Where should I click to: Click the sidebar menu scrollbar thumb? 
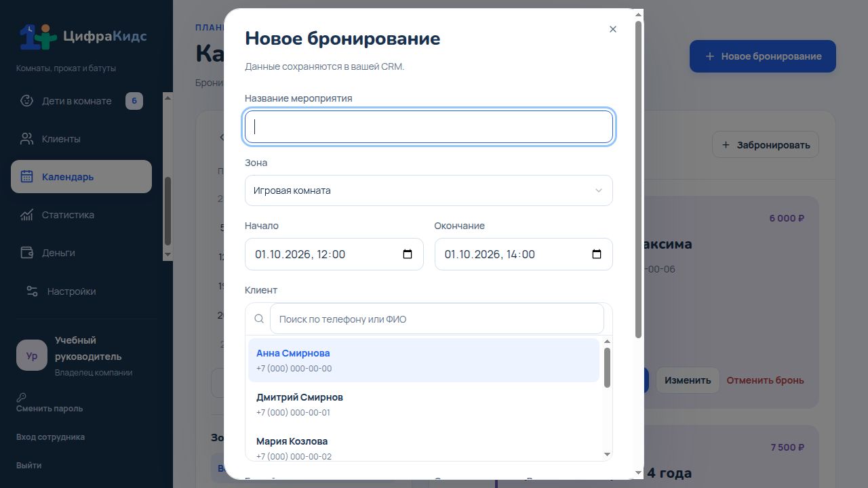pyautogui.click(x=168, y=211)
